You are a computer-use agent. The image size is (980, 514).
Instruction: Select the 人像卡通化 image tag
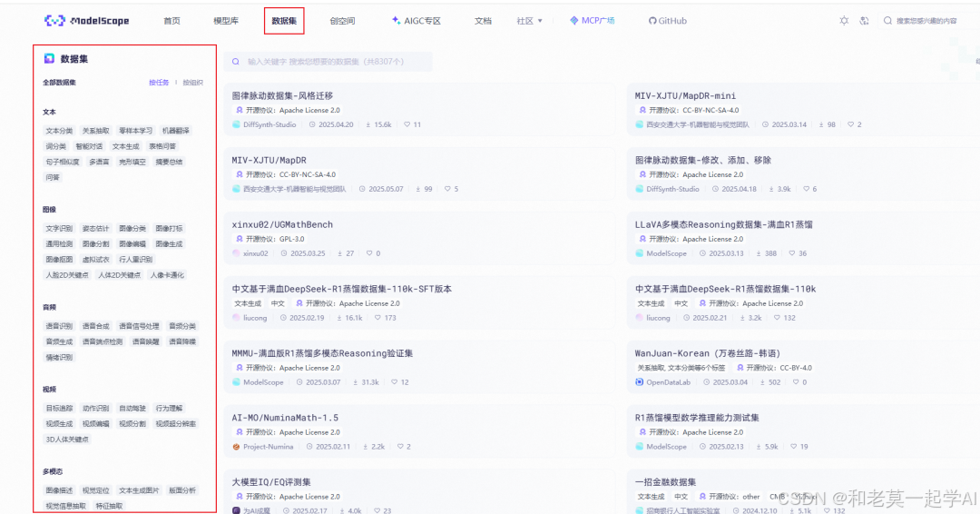pos(167,275)
